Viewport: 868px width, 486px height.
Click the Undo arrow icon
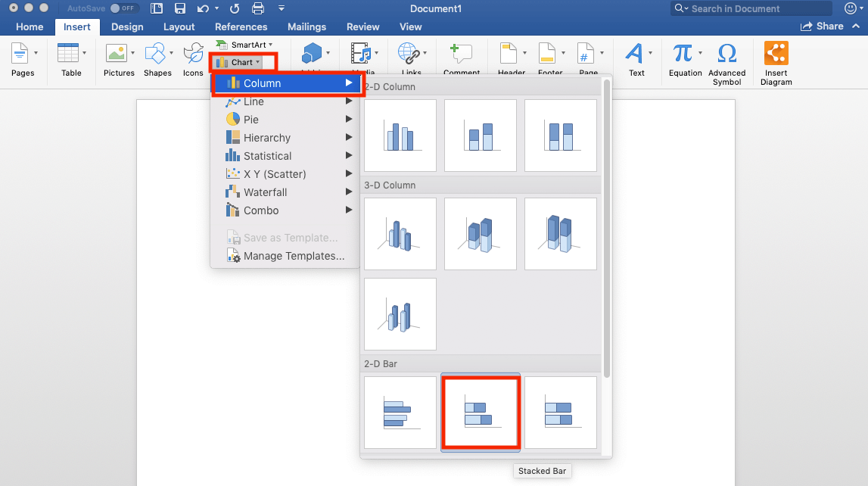[203, 8]
